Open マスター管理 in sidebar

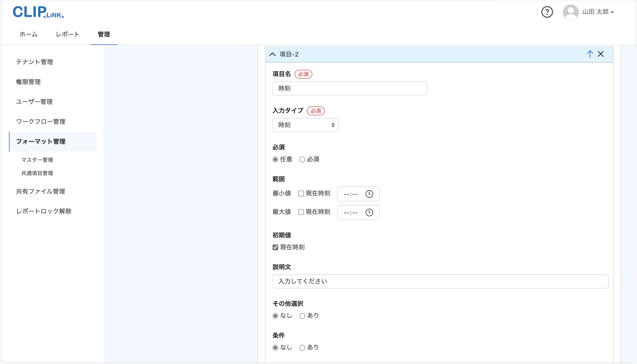37,160
